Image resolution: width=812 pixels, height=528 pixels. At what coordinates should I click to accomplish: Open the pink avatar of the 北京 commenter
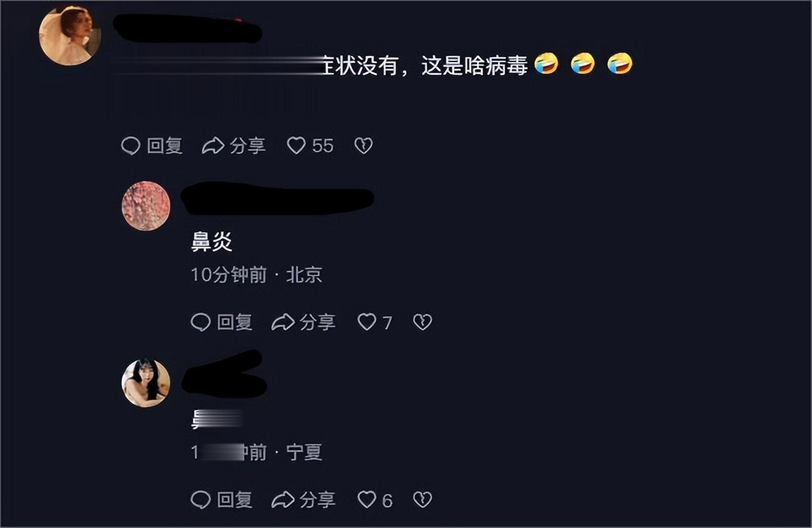click(x=146, y=206)
